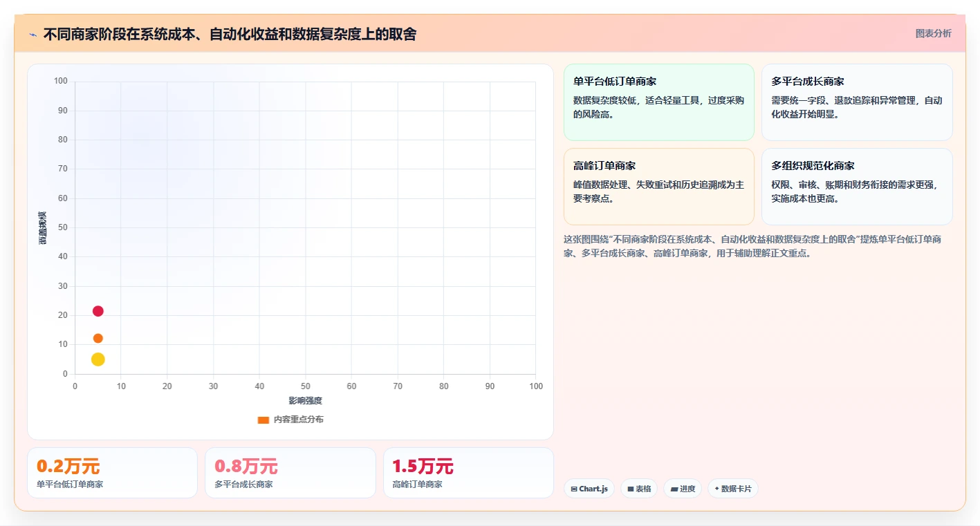Open the 单平台低订单商家 green card

click(658, 102)
